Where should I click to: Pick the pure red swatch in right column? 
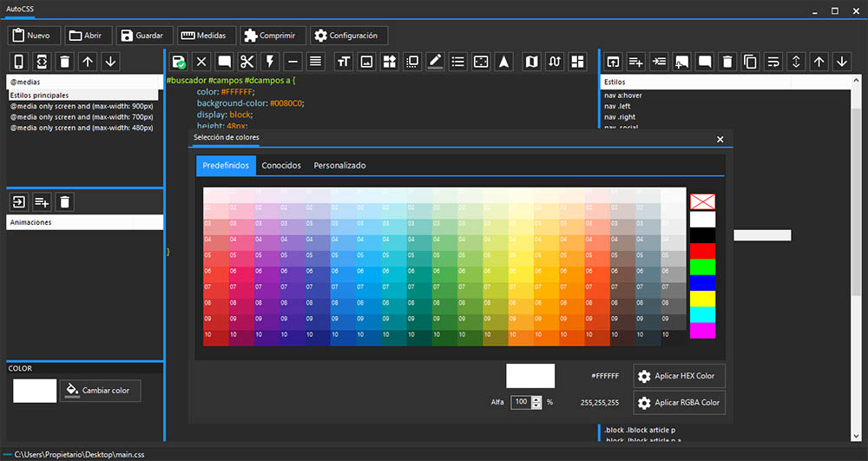click(x=702, y=251)
